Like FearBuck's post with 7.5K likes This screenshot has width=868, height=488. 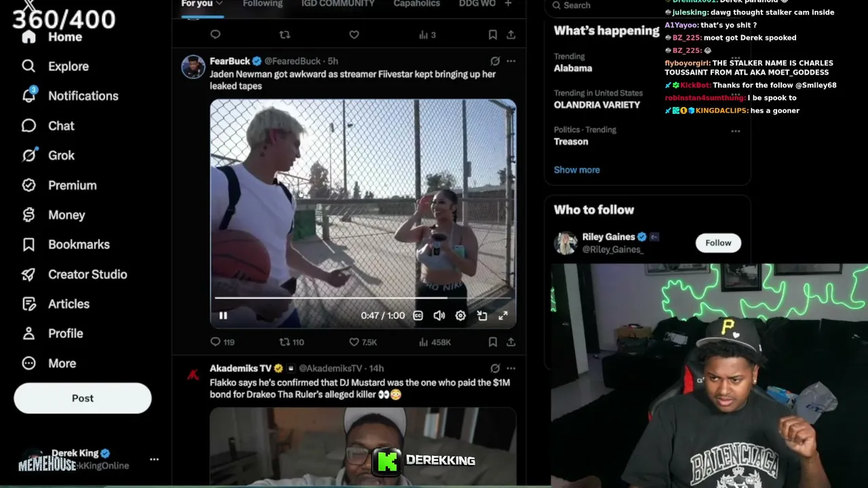[363, 342]
